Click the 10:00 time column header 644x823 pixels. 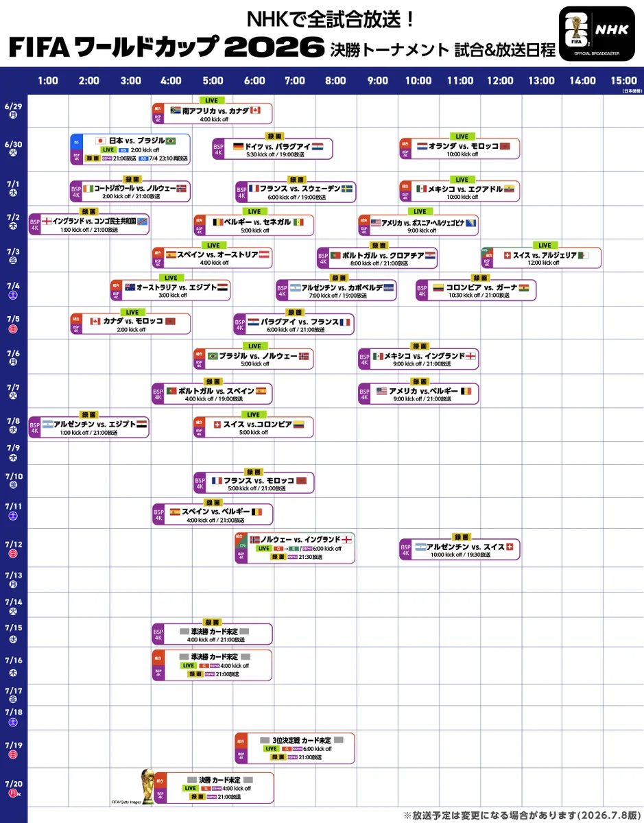[418, 81]
